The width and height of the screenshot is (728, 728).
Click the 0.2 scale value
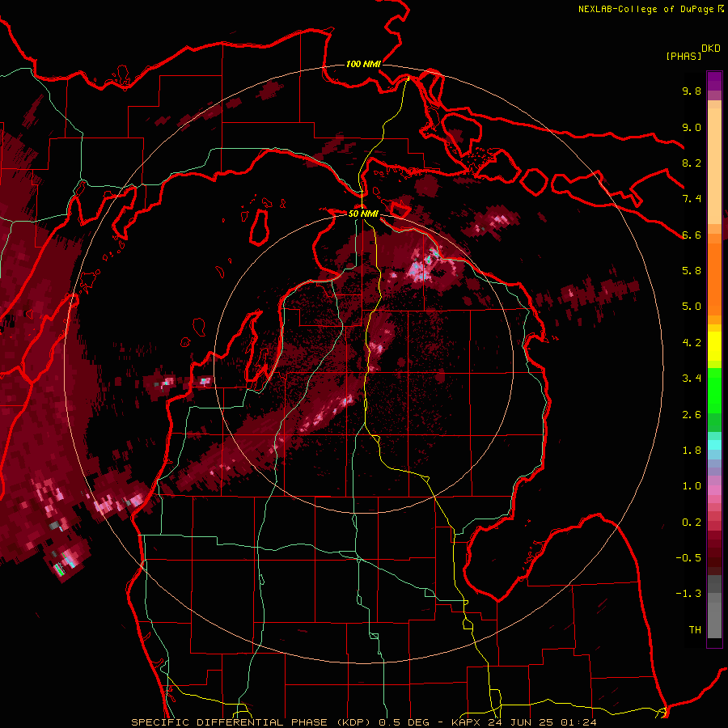point(692,523)
